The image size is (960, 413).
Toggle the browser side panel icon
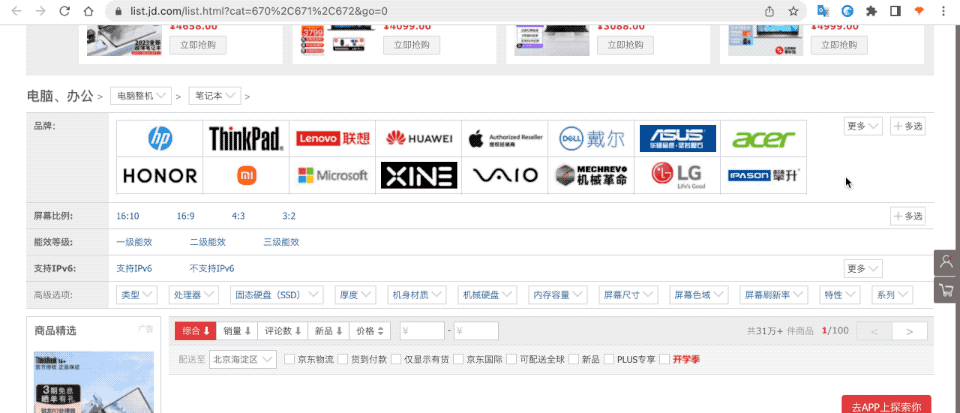click(894, 11)
